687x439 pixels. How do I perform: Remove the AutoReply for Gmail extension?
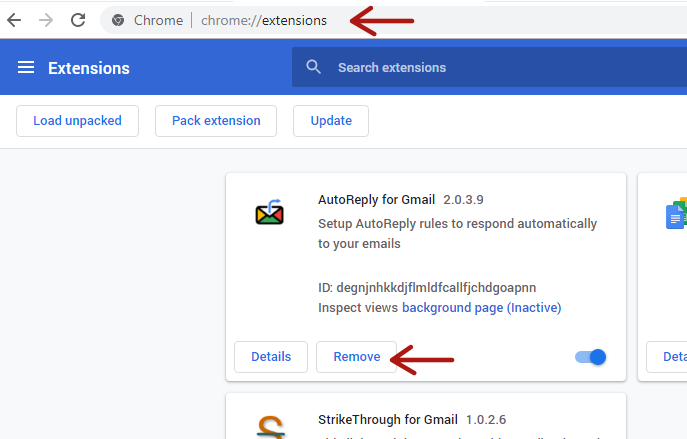[x=357, y=357]
